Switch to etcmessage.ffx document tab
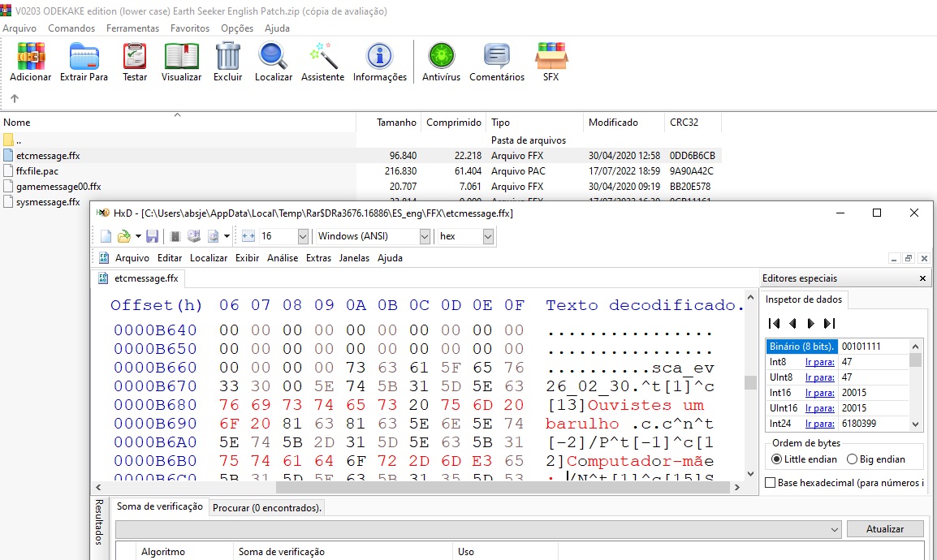Image resolution: width=937 pixels, height=560 pixels. (x=139, y=278)
